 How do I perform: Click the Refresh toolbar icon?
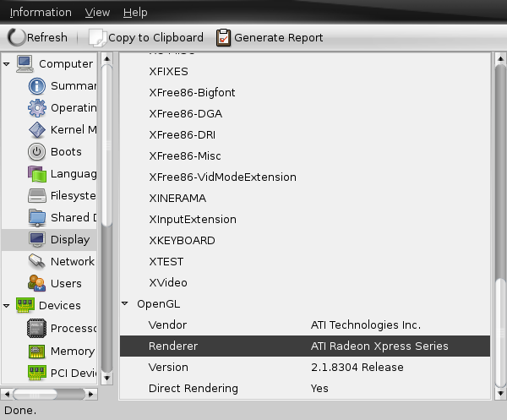point(16,37)
